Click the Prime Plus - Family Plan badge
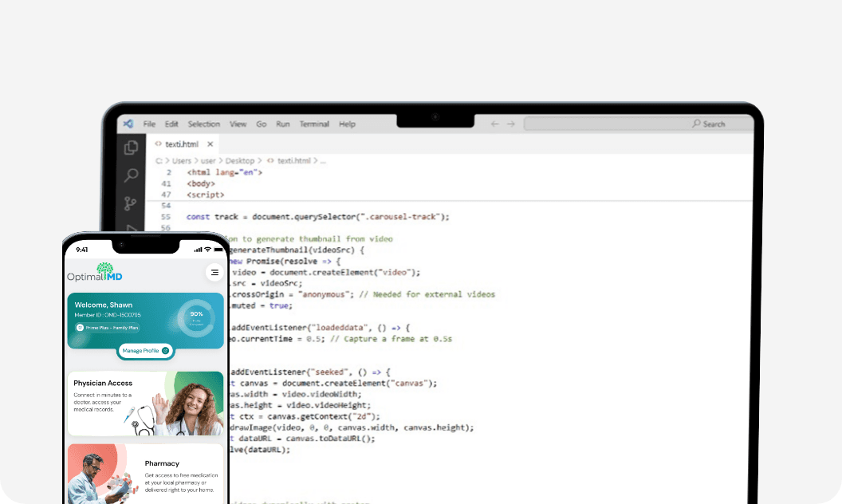842x504 pixels. pyautogui.click(x=108, y=327)
